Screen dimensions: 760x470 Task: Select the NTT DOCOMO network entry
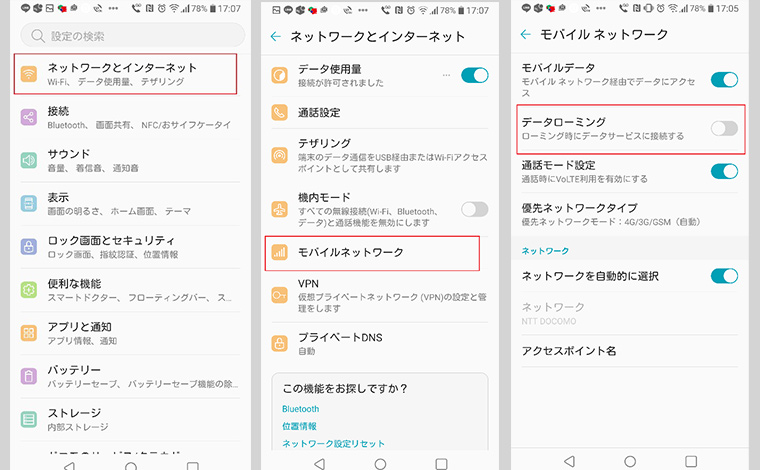[630, 313]
